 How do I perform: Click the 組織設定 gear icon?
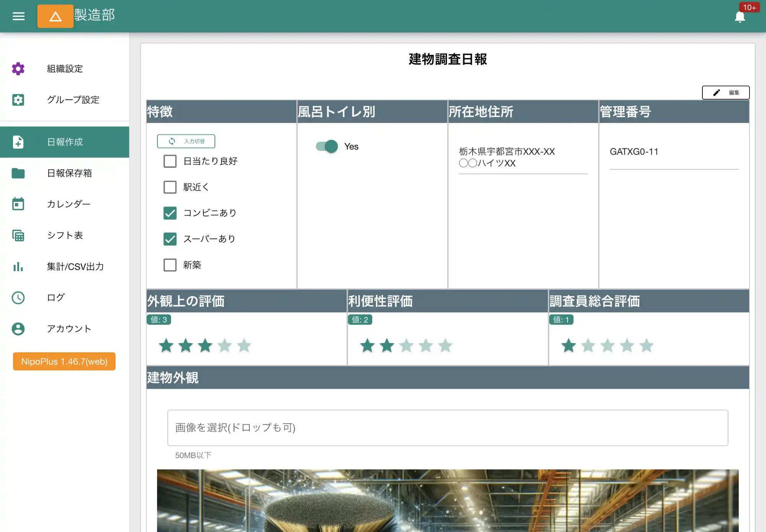(x=18, y=69)
